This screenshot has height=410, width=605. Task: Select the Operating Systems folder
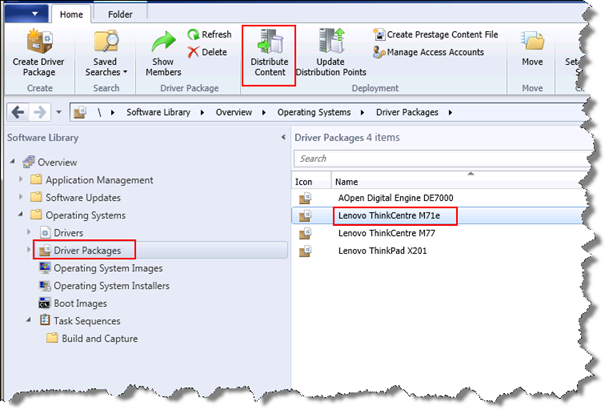tap(85, 215)
